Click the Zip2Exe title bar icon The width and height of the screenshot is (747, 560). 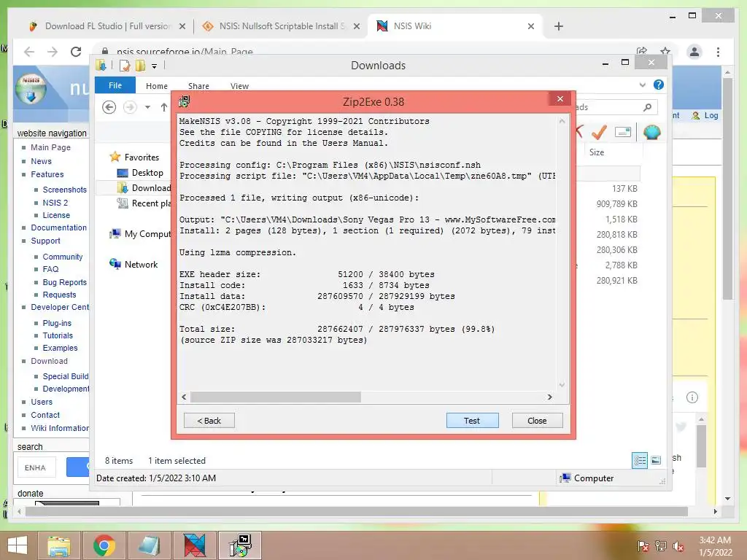click(x=185, y=101)
